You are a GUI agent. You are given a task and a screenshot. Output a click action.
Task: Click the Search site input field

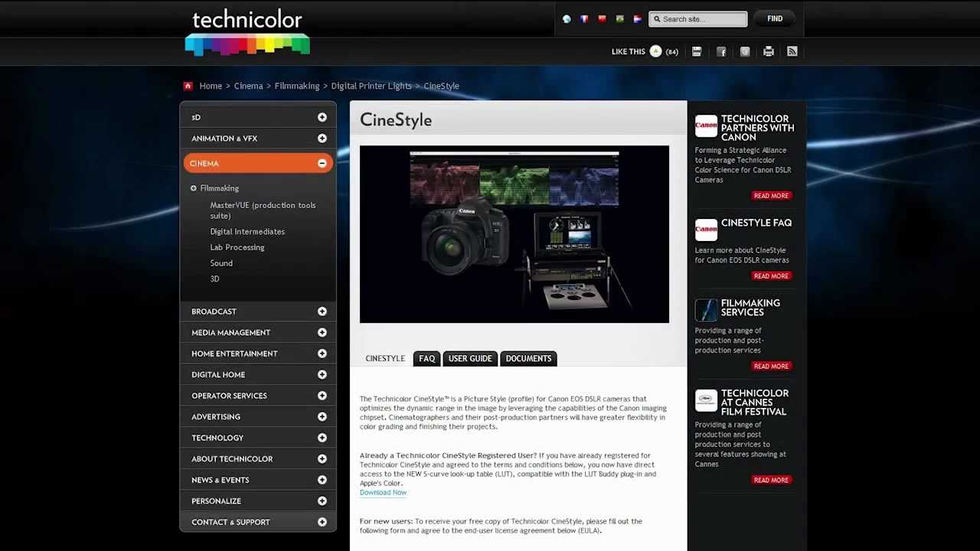pyautogui.click(x=698, y=19)
